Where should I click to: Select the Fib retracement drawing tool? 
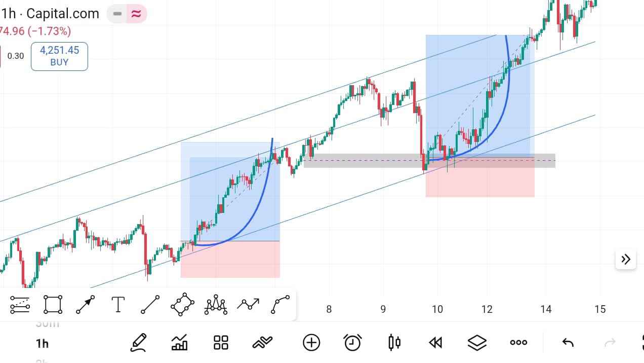(x=20, y=304)
